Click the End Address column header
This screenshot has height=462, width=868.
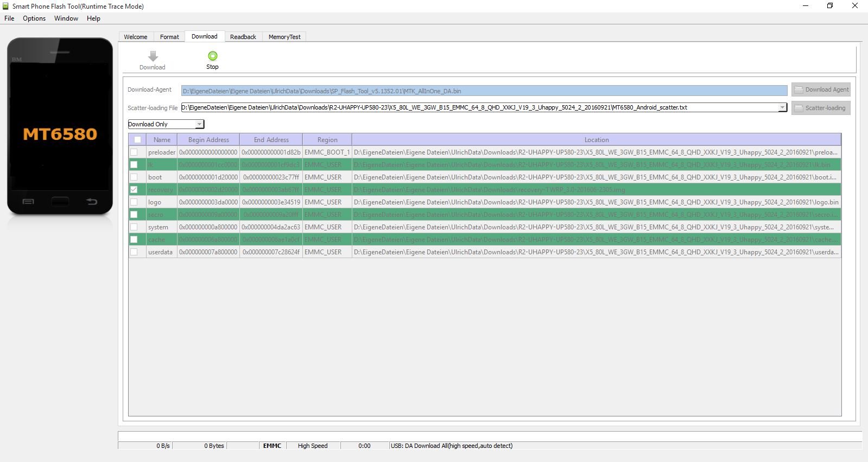click(271, 140)
